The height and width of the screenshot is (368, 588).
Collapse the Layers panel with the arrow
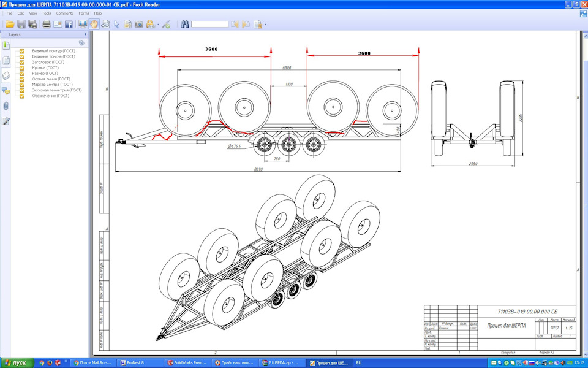tap(85, 34)
